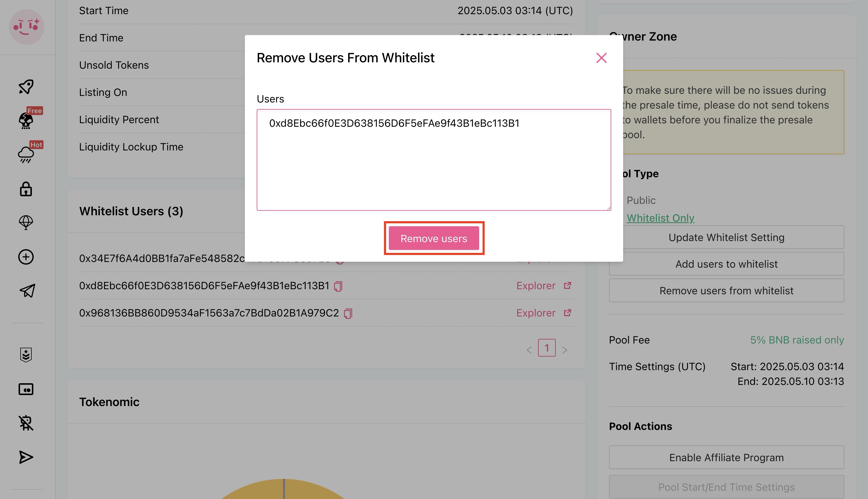Click the 5% BNB raised only value

click(x=797, y=340)
